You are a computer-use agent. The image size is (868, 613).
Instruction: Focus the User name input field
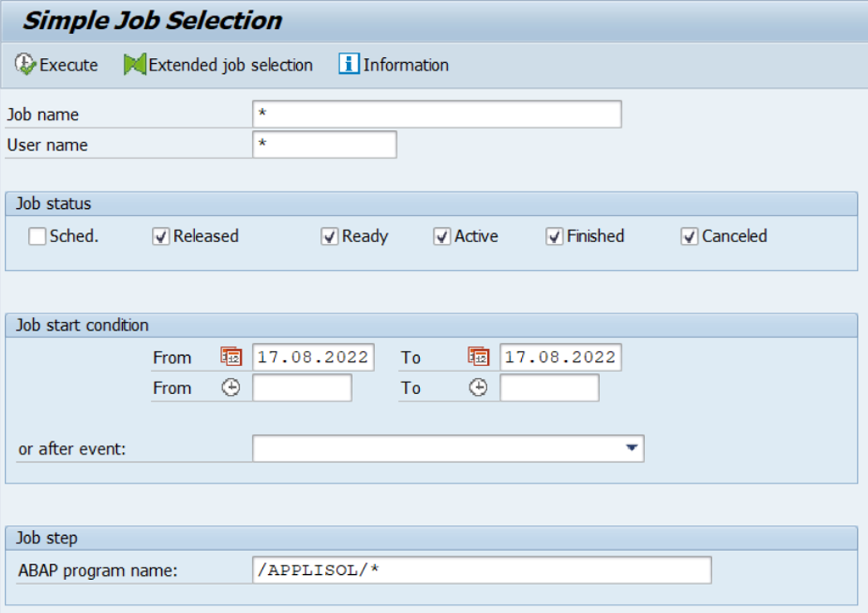click(x=324, y=144)
